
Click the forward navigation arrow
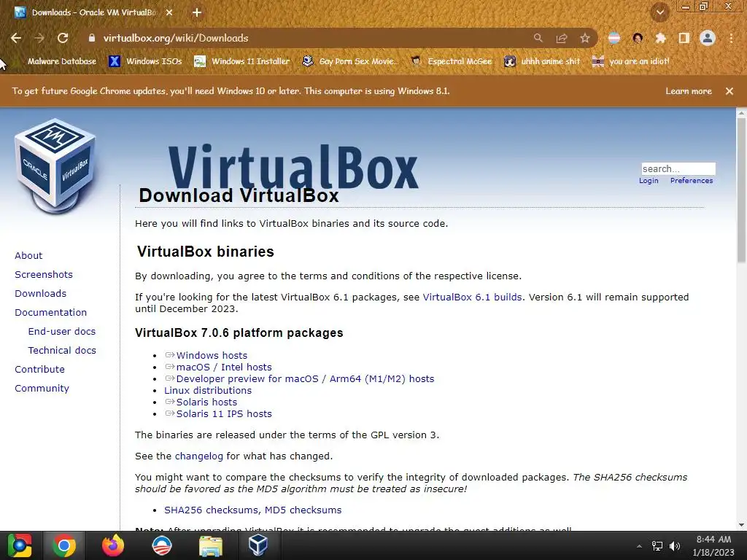point(39,38)
